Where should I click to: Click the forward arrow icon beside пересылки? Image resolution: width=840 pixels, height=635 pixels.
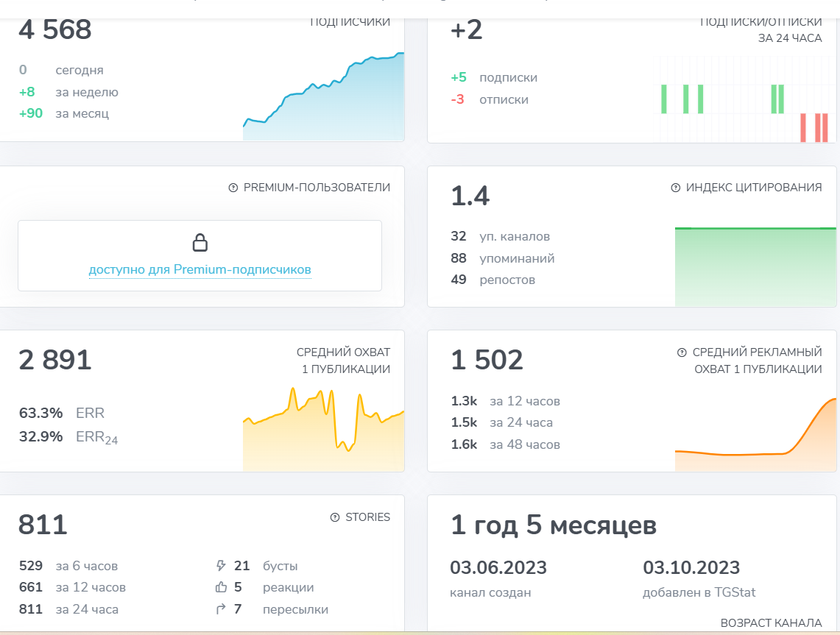point(220,609)
